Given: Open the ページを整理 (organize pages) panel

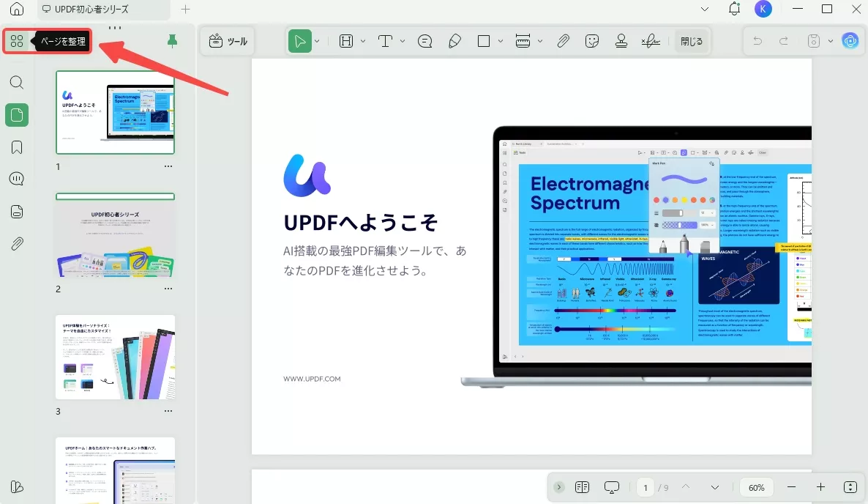Looking at the screenshot, I should [18, 41].
